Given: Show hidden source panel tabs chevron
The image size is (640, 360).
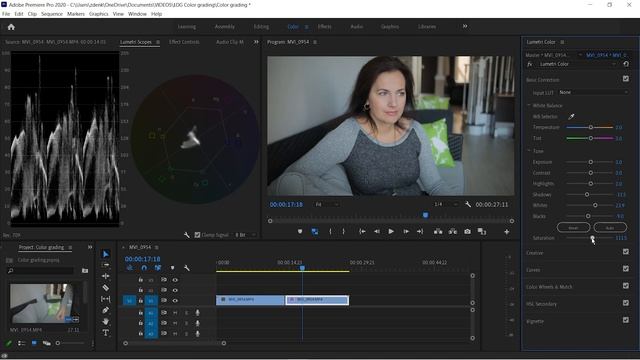Looking at the screenshot, I should coord(256,42).
